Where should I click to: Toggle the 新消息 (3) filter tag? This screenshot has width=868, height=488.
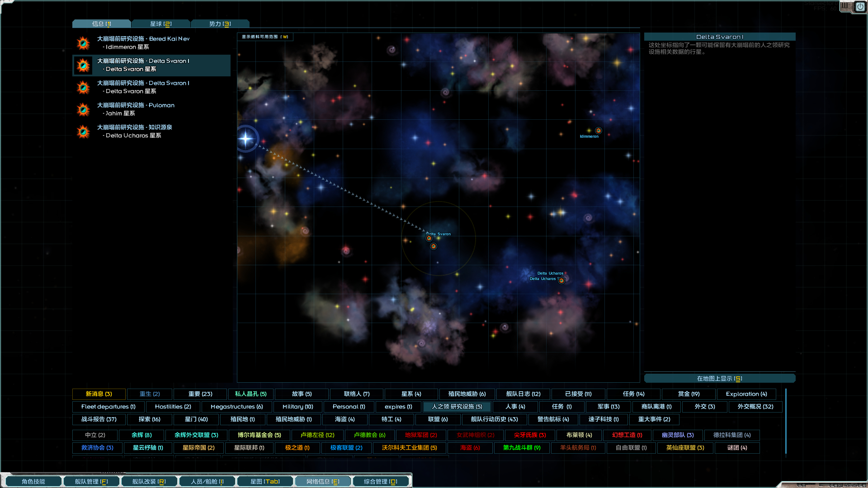pos(99,394)
